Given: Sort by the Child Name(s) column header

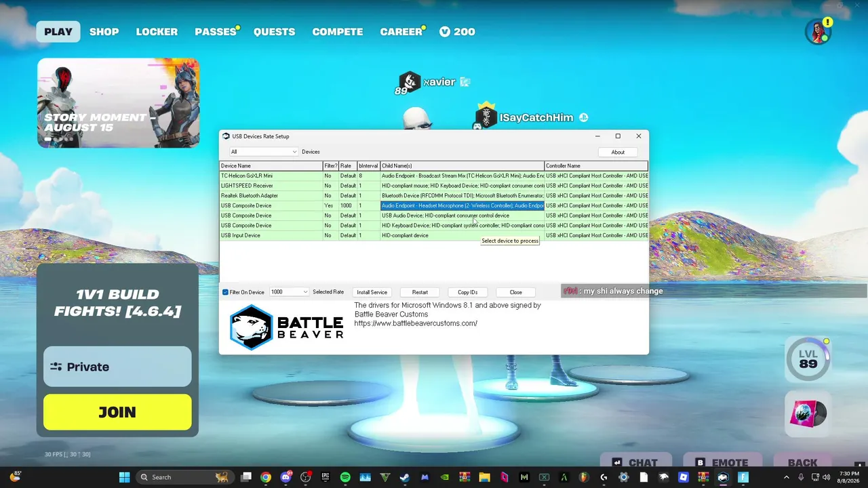Looking at the screenshot, I should point(462,165).
